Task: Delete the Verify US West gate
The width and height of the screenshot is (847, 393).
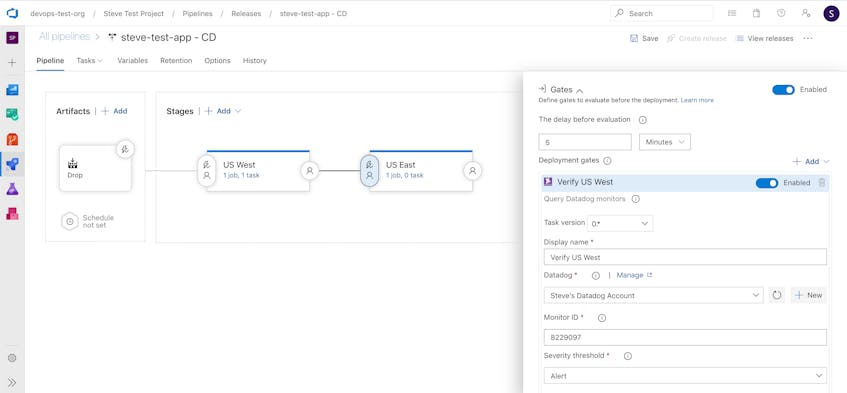Action: pos(822,183)
